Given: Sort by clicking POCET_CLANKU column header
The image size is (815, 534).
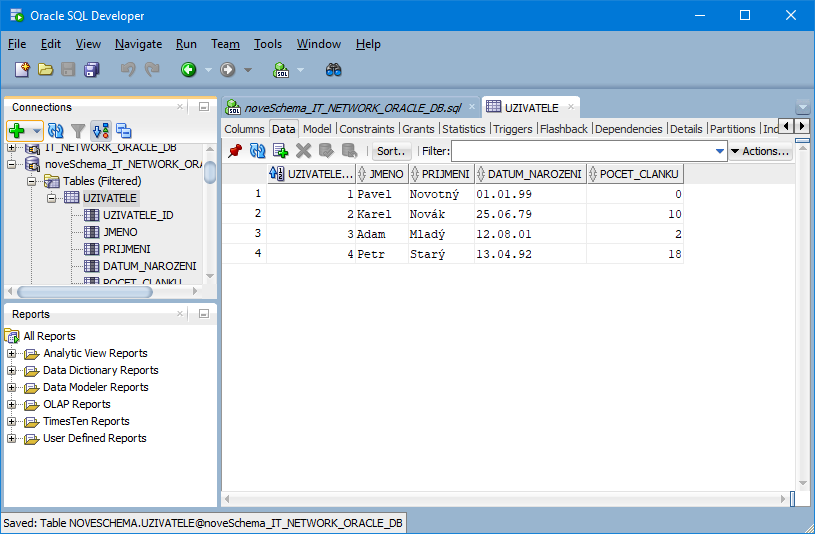Looking at the screenshot, I should pyautogui.click(x=639, y=174).
